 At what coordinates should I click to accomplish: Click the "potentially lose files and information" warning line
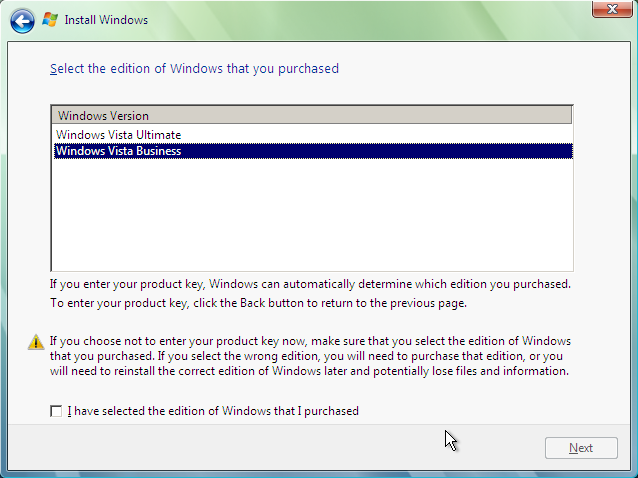tap(309, 371)
